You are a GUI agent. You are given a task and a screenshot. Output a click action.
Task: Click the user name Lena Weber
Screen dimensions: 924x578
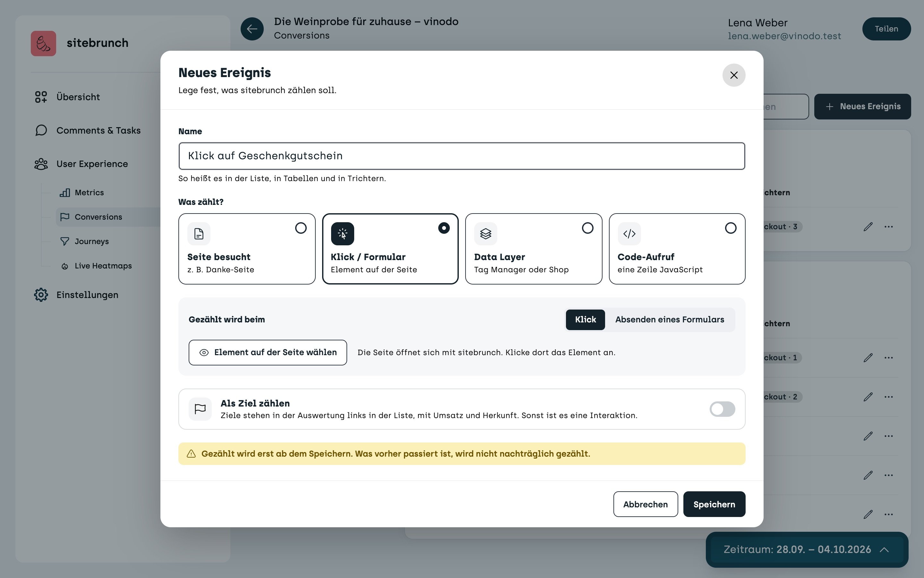pos(757,23)
